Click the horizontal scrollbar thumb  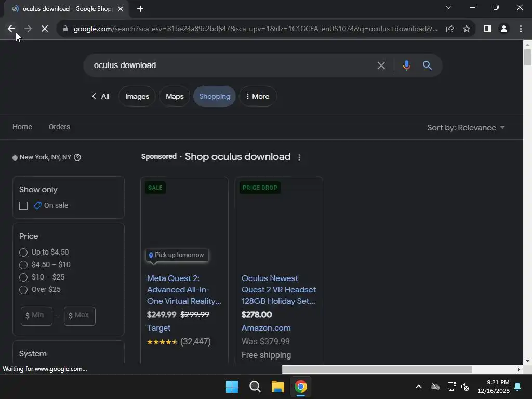tap(377, 369)
